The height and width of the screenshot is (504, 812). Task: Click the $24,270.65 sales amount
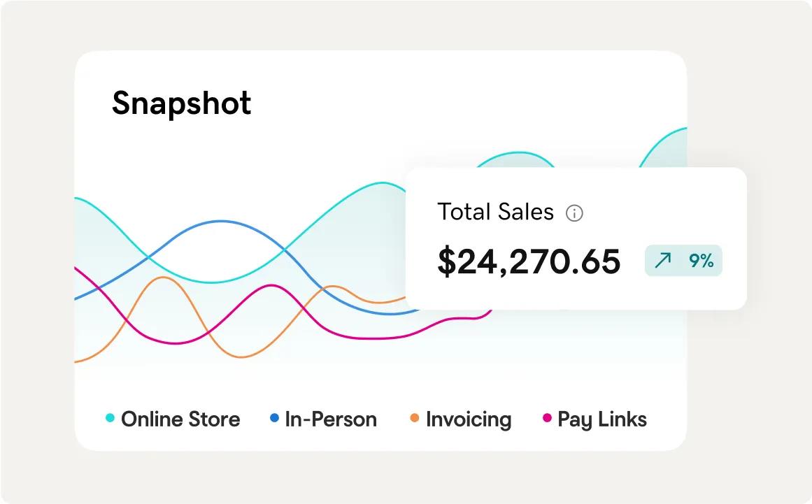click(529, 261)
